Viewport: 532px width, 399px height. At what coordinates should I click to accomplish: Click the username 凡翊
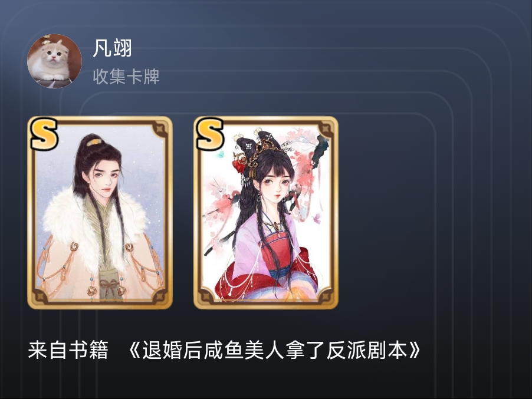112,48
